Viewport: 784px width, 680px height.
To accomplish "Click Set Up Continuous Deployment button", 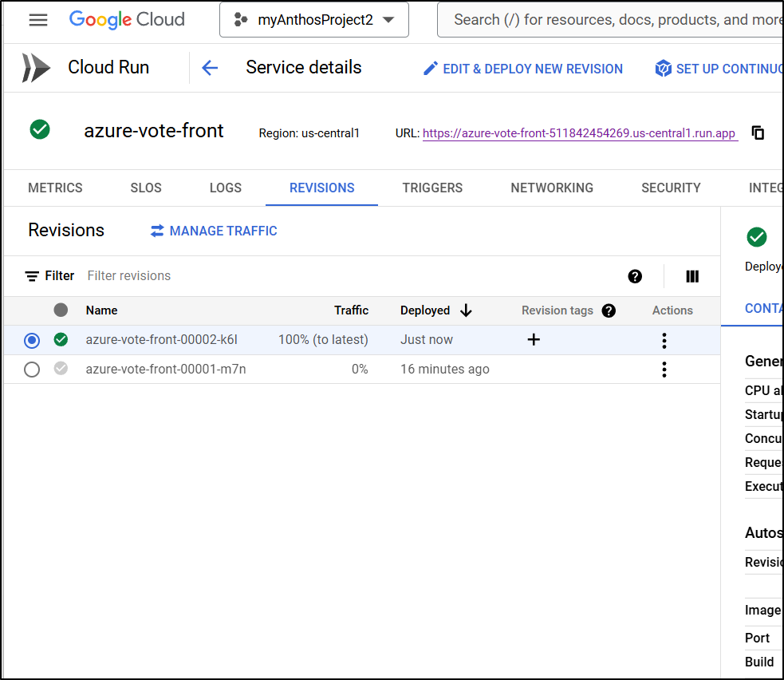I will coord(719,69).
